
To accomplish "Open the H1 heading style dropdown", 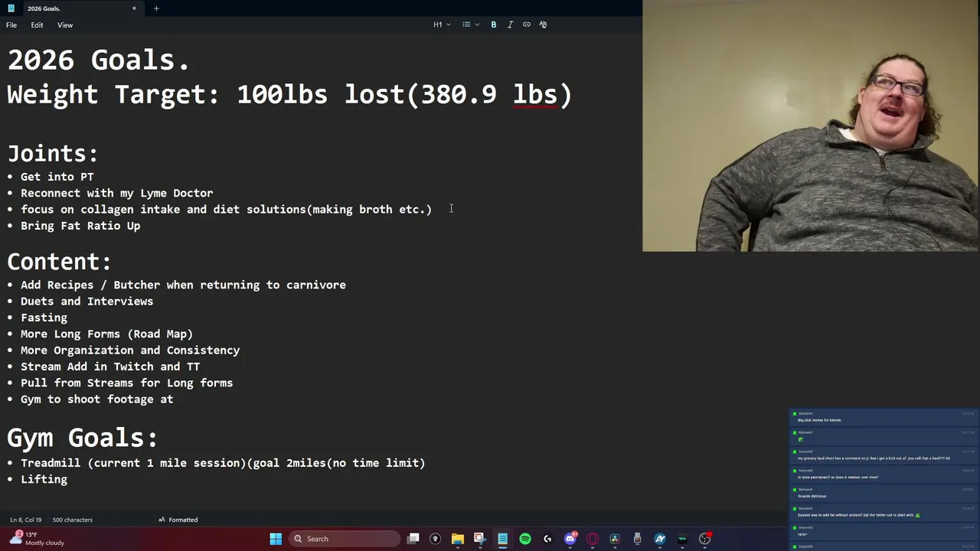I will click(442, 24).
